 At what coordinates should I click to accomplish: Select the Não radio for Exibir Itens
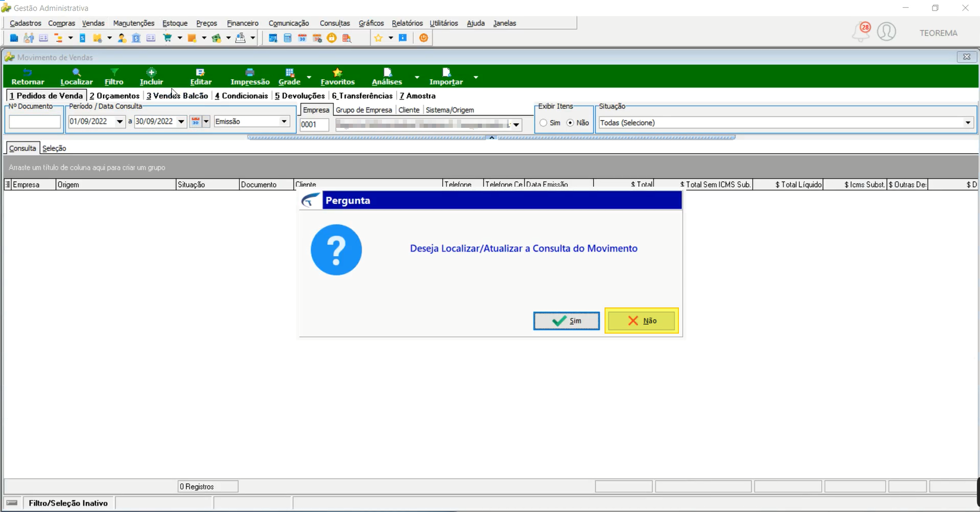pyautogui.click(x=571, y=122)
